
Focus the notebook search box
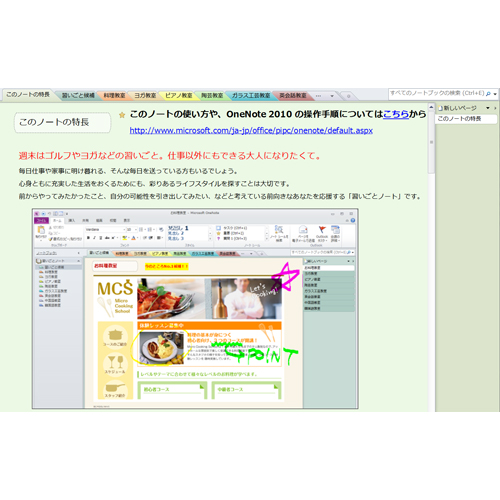[x=437, y=93]
